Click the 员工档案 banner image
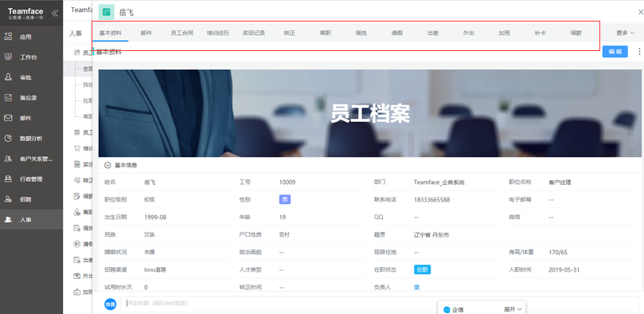644x314 pixels. coord(369,113)
